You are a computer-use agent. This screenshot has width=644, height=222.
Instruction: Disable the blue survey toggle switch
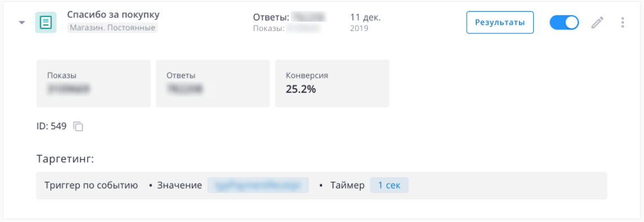click(x=564, y=23)
